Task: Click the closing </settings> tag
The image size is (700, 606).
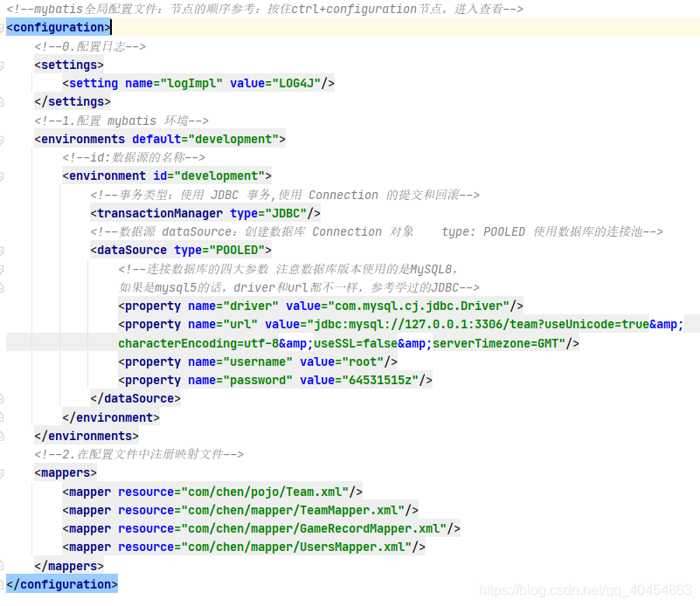Action: (x=73, y=102)
